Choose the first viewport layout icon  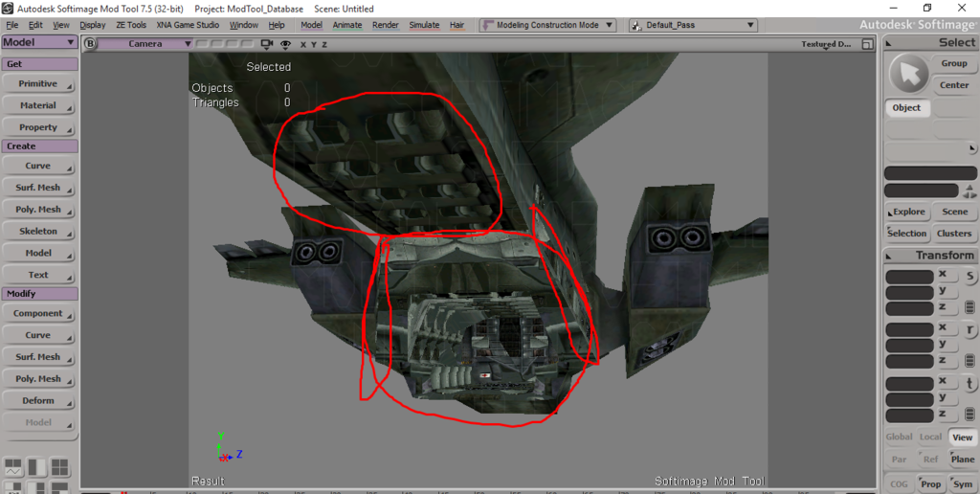(x=13, y=466)
